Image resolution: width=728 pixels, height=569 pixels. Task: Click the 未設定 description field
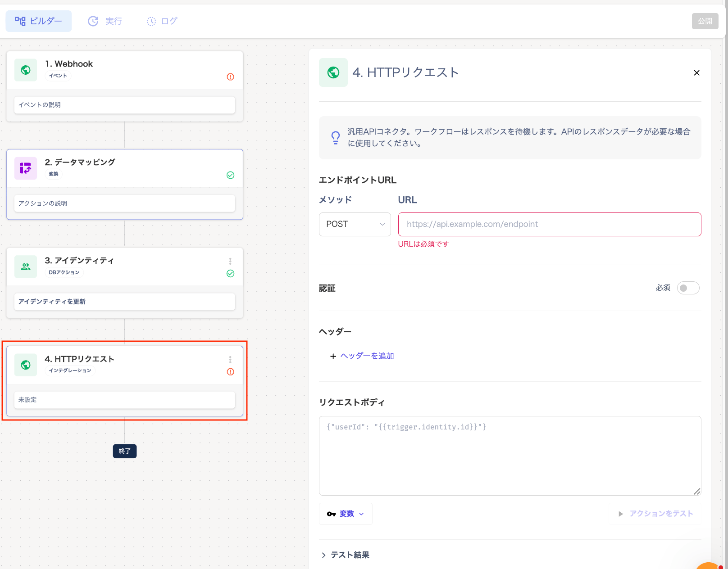coord(125,400)
